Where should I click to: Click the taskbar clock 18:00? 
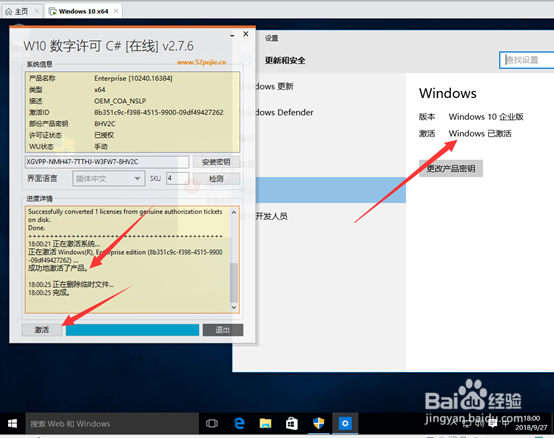[531, 418]
